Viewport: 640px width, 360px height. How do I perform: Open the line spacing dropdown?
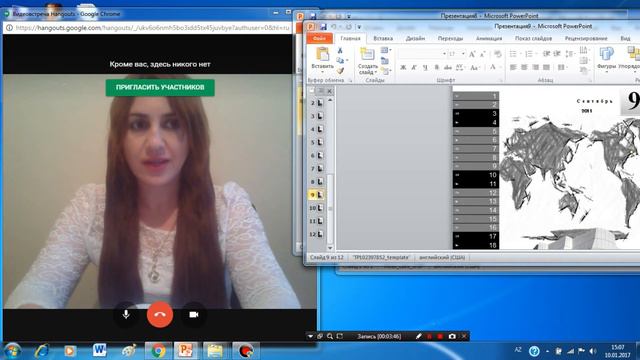point(570,54)
